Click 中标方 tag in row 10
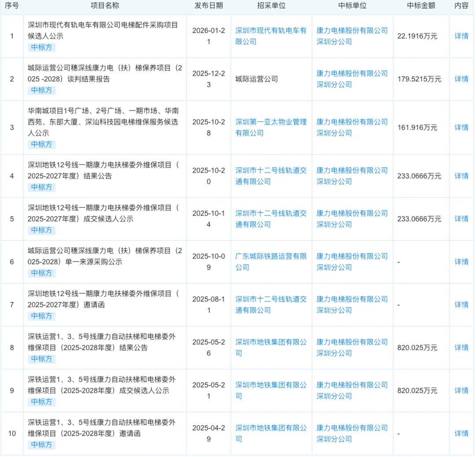 tap(41, 445)
